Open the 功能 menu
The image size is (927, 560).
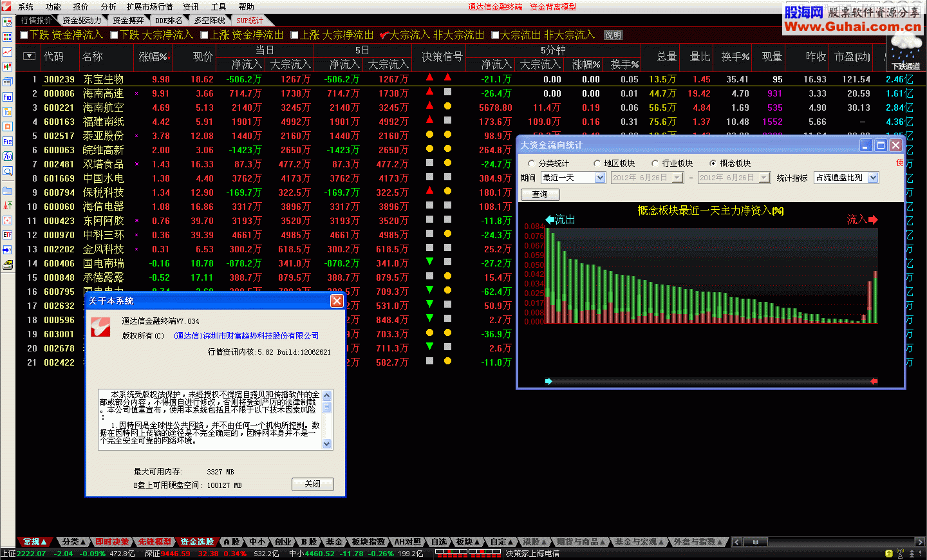[53, 6]
